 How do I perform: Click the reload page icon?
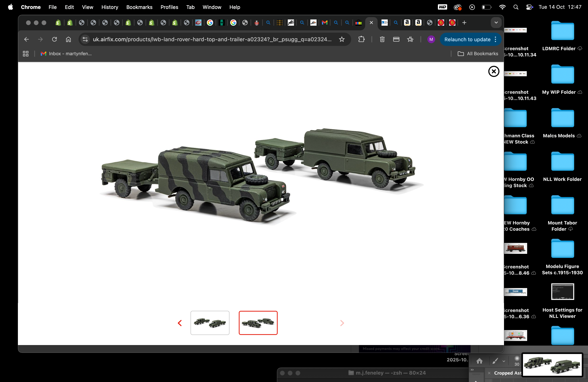point(54,39)
